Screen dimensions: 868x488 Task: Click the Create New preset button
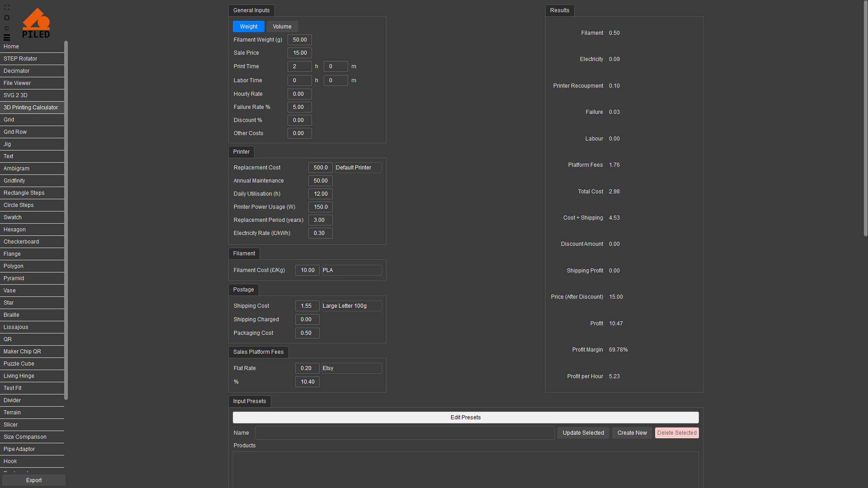click(x=632, y=433)
